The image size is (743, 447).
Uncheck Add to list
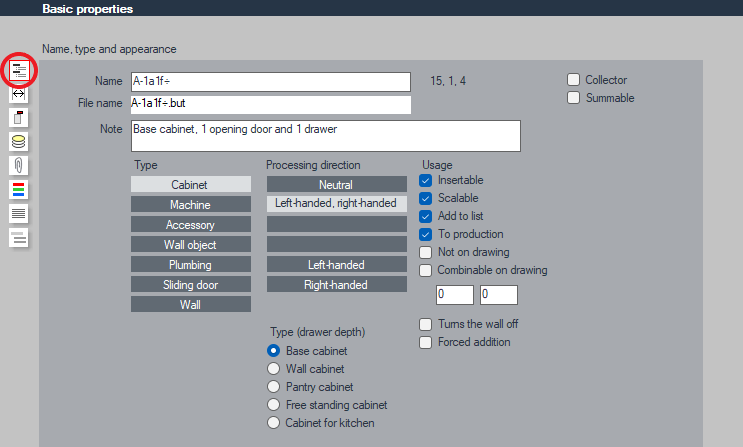click(x=426, y=216)
